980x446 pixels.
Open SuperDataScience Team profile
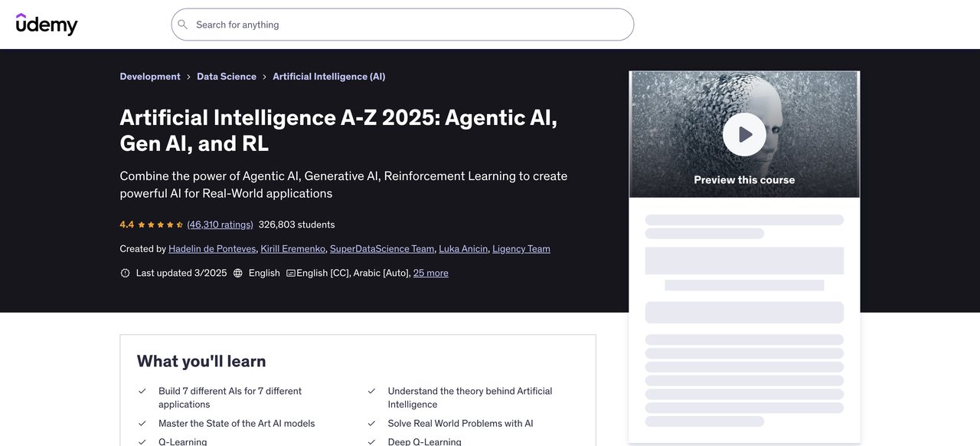[382, 249]
